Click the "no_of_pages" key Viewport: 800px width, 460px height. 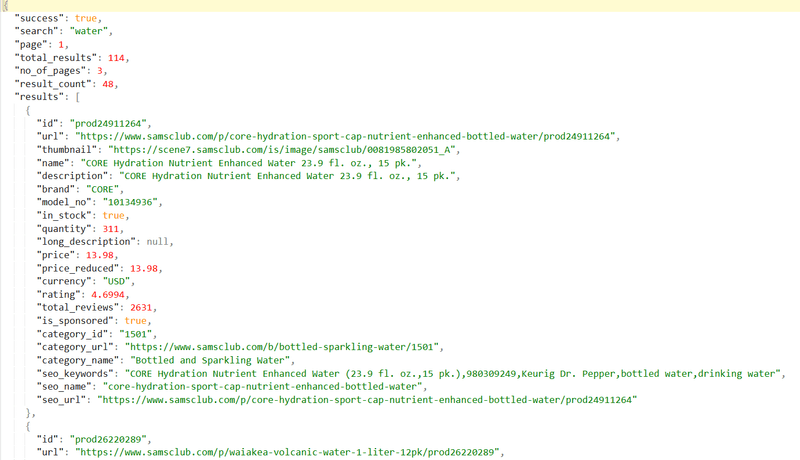51,70
